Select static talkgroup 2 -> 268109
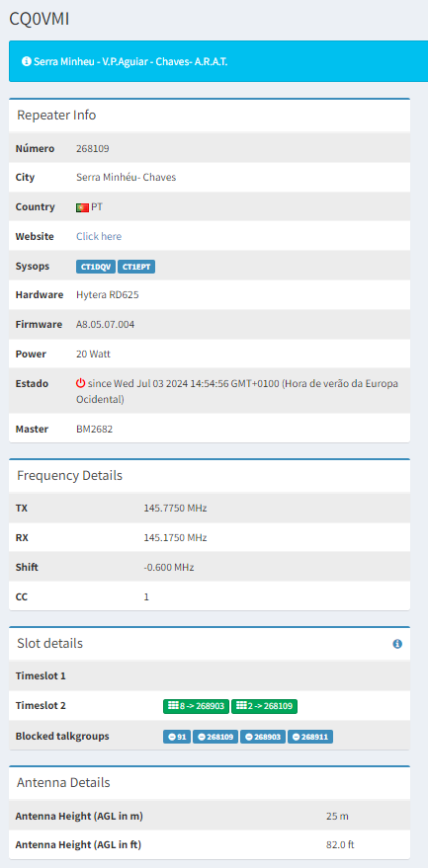 pyautogui.click(x=265, y=706)
